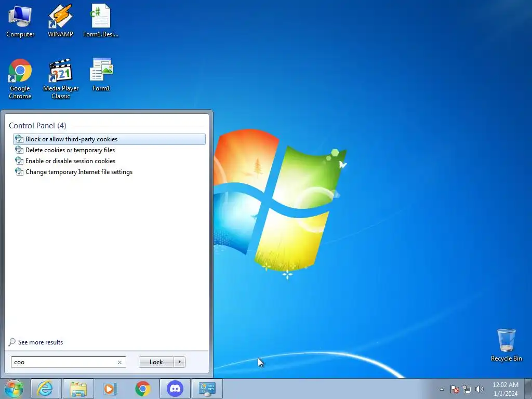Click the magnifier icon beside See more results
The width and height of the screenshot is (532, 399).
coord(12,342)
